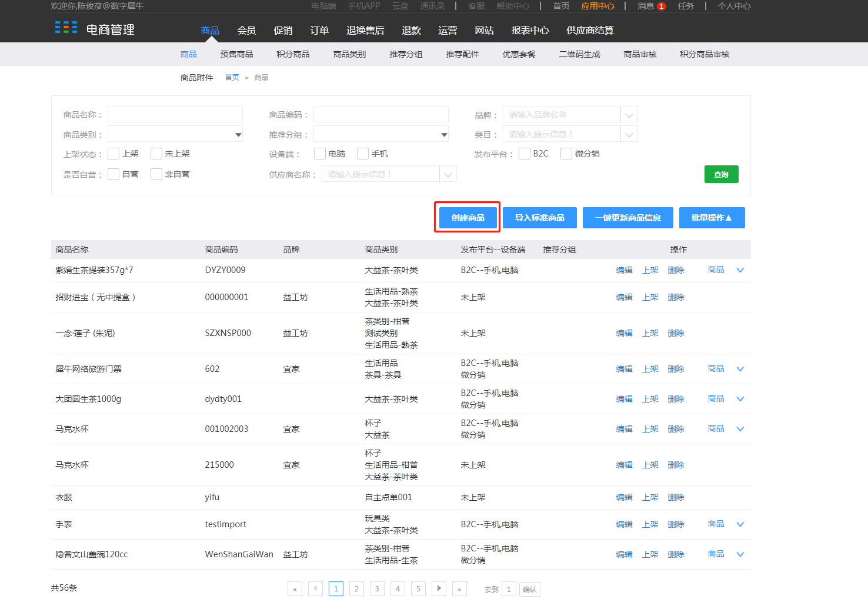
Task: Switch to the 二维码生成 sub-tab
Action: click(579, 54)
